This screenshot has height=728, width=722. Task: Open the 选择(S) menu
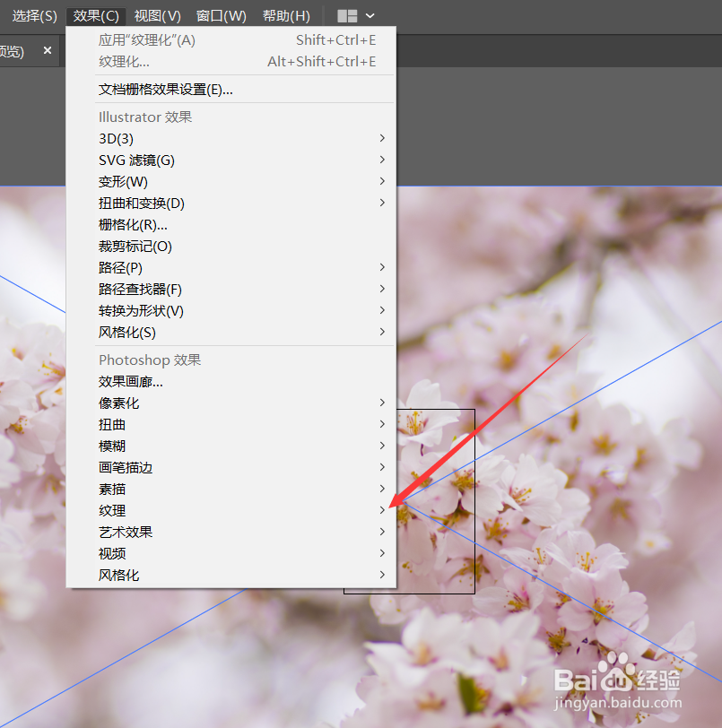[34, 16]
